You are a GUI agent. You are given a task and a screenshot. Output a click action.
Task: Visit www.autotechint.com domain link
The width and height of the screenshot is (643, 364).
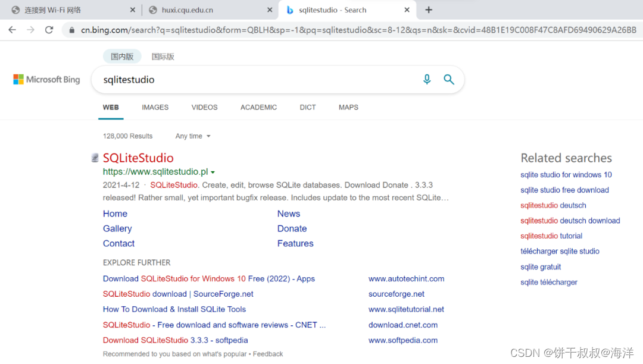pos(406,278)
